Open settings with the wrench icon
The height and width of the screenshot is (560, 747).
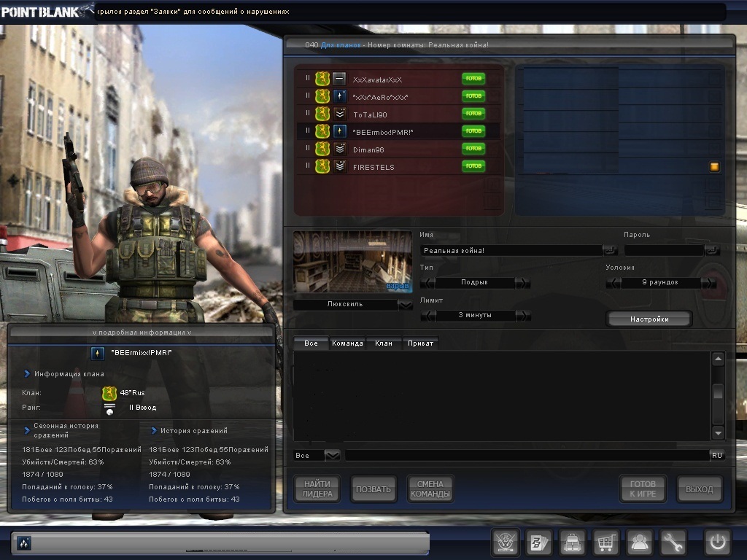click(673, 542)
